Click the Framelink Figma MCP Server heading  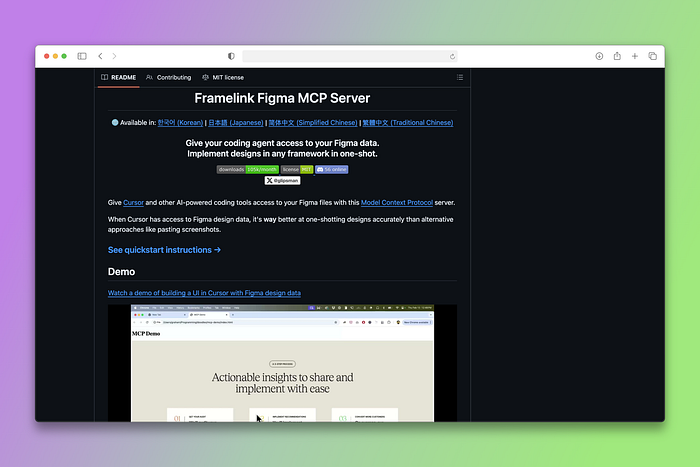tap(282, 98)
